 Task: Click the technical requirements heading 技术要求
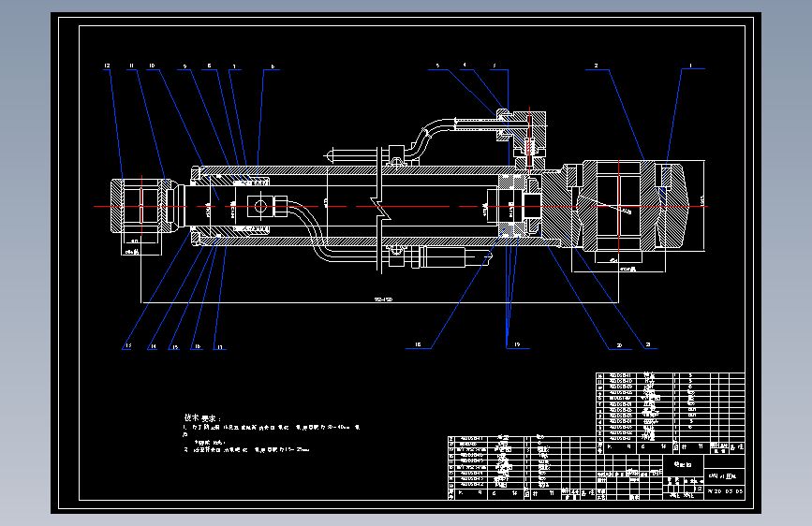[x=202, y=417]
